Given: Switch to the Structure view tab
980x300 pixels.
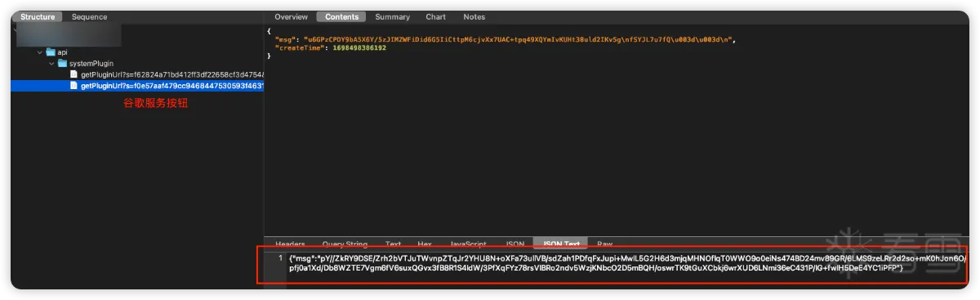Looking at the screenshot, I should click(x=38, y=17).
